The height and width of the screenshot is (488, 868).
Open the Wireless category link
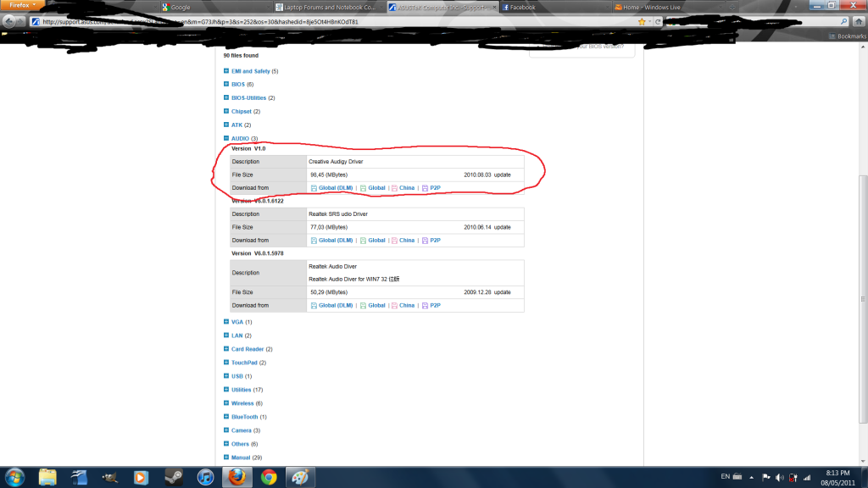pyautogui.click(x=242, y=403)
